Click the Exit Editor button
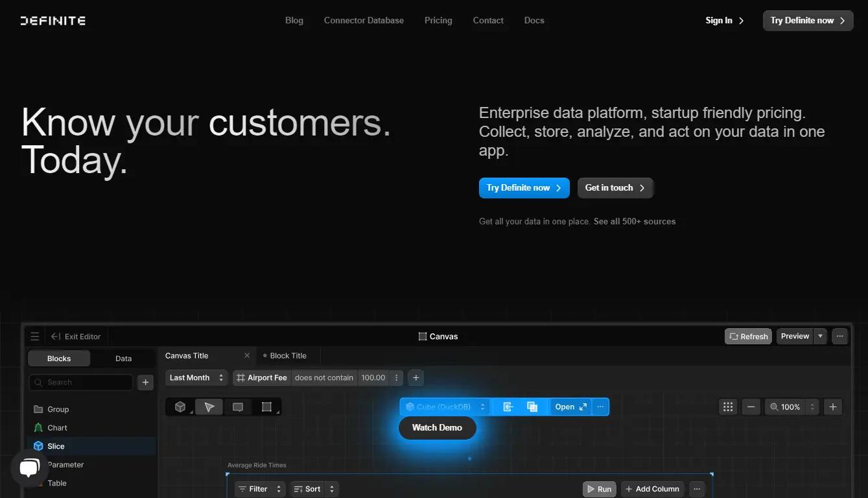 pyautogui.click(x=76, y=337)
